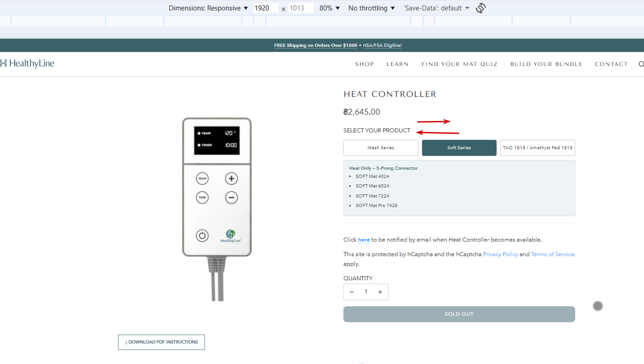The height and width of the screenshot is (364, 644).
Task: Click the SOFT Mat Pro 7428 list item
Action: pos(377,206)
